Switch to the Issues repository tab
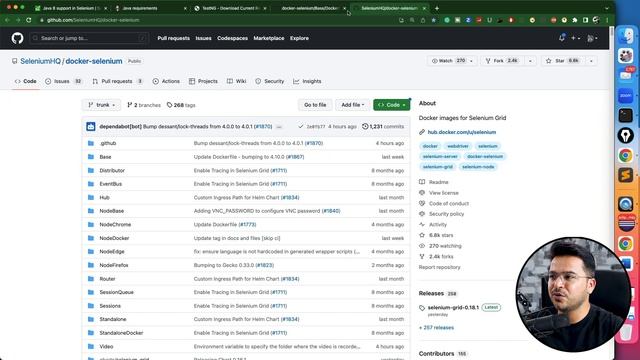Screen dimensions: 640x360 [63, 81]
